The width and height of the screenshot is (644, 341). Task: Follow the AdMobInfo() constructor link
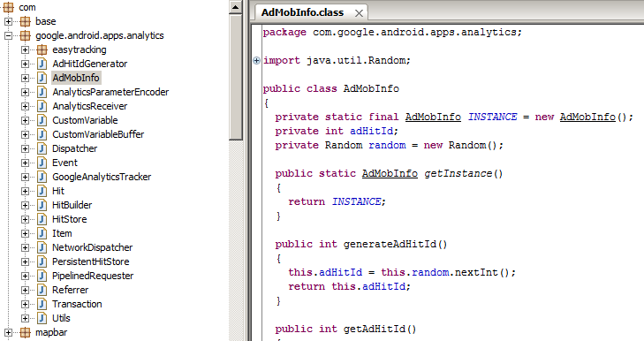pos(587,117)
